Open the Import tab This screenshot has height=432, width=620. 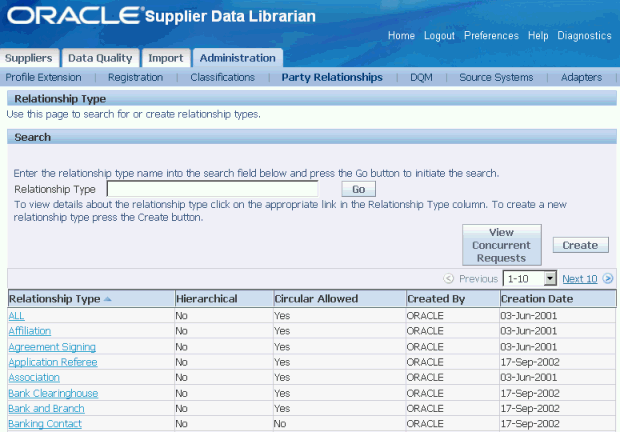point(166,58)
